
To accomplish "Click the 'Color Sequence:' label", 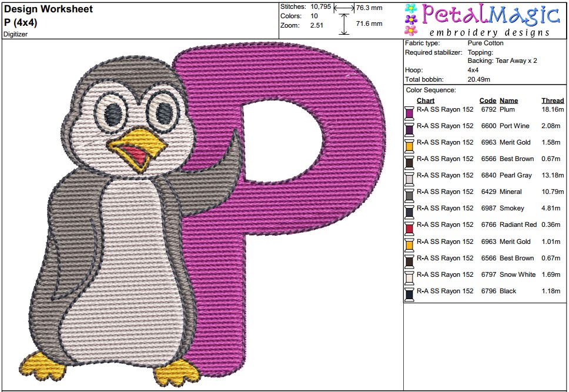I will pyautogui.click(x=431, y=90).
